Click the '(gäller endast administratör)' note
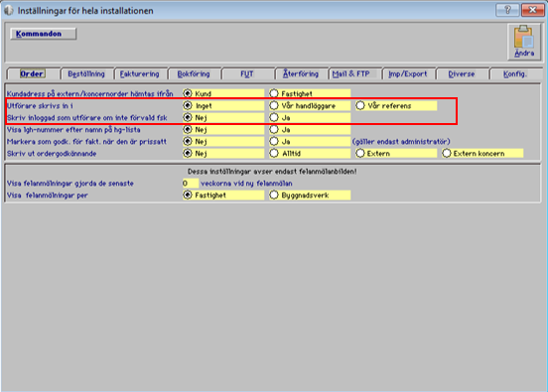The width and height of the screenshot is (548, 392). [401, 142]
